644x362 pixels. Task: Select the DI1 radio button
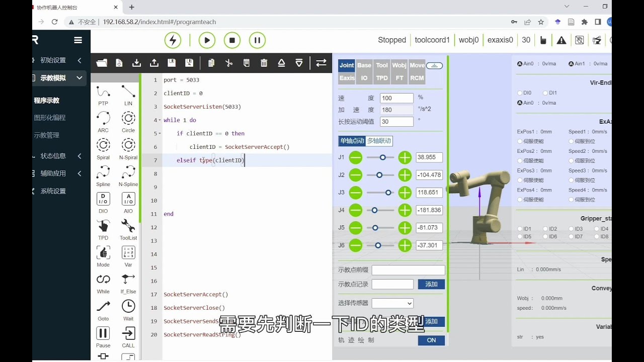pos(545,93)
